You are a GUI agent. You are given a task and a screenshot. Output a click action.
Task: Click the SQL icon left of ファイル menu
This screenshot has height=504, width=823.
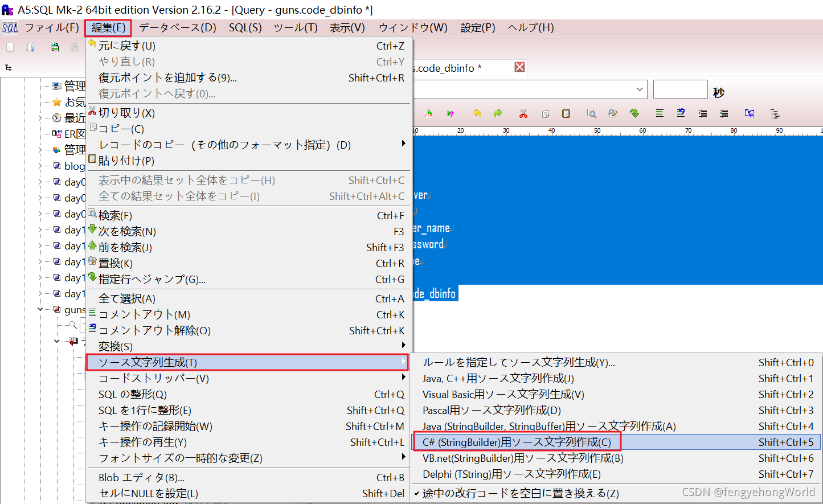click(x=10, y=27)
